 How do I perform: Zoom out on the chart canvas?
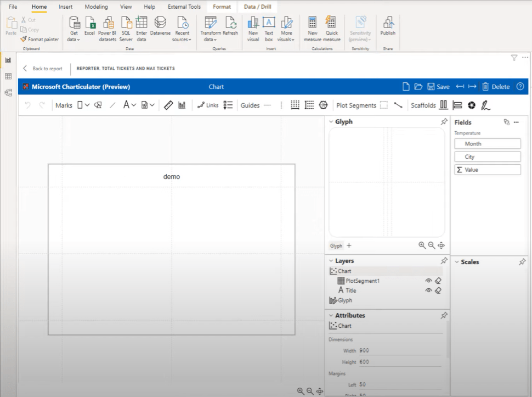[310, 391]
